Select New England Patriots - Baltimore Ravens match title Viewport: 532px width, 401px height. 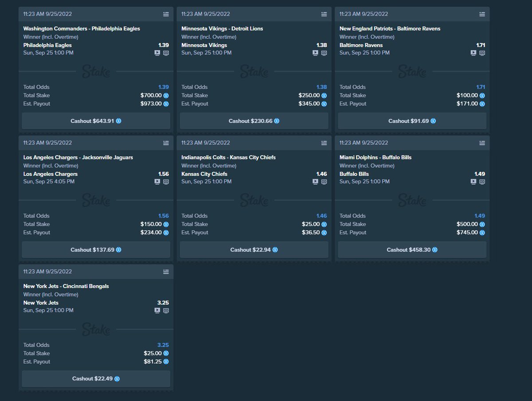390,29
